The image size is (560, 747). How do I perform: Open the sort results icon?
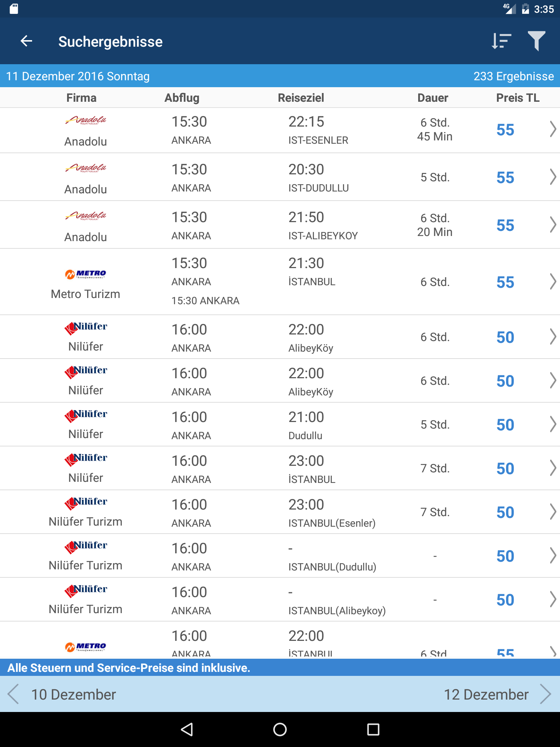[x=501, y=41]
